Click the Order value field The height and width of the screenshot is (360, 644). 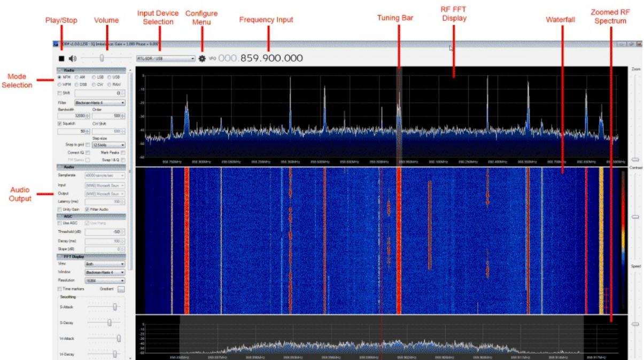tap(108, 116)
